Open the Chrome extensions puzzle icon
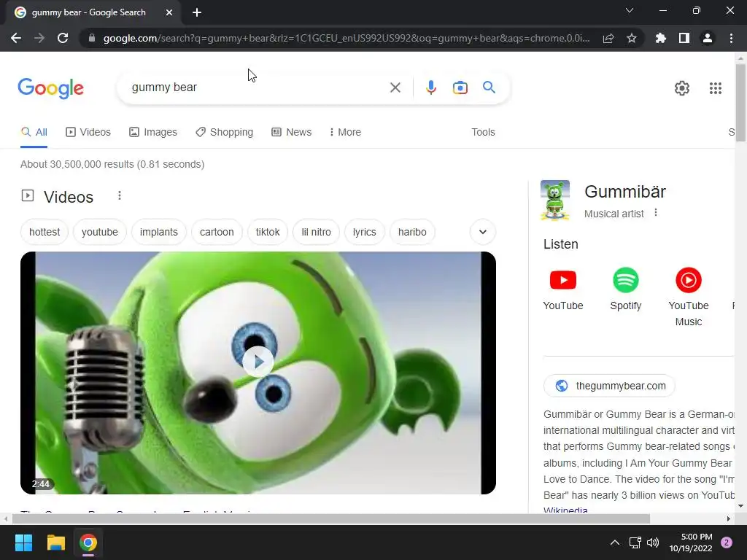 (661, 38)
